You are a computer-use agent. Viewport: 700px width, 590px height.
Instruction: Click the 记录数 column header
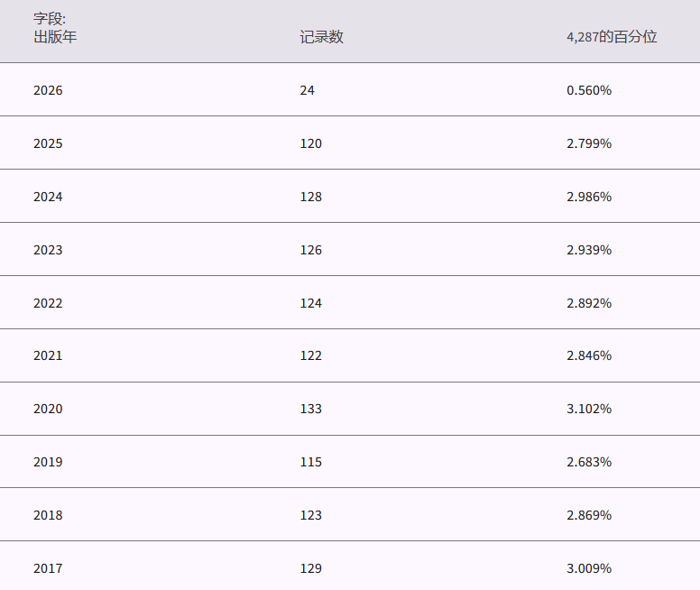[x=321, y=37]
